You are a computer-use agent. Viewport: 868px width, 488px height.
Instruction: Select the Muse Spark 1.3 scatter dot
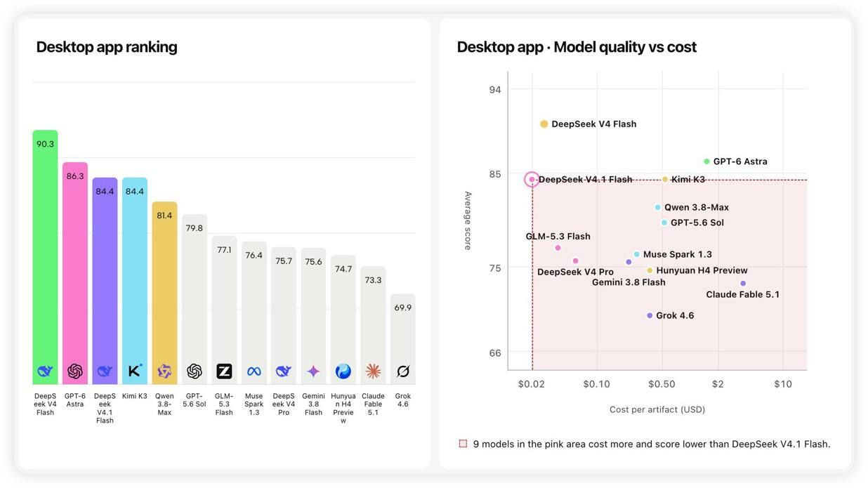[636, 254]
